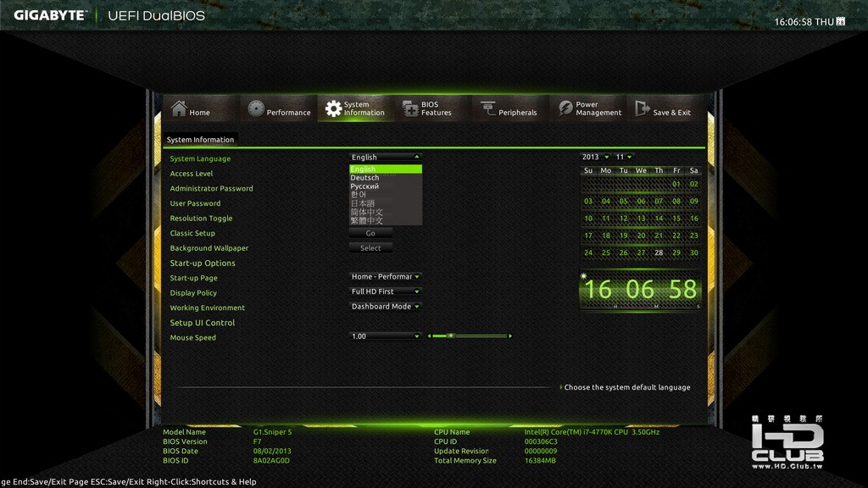Choose Korean 한어 language option
Image resolution: width=868 pixels, height=488 pixels.
pos(386,195)
